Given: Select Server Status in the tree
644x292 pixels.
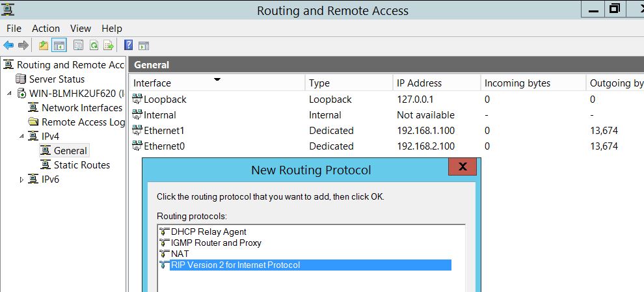Looking at the screenshot, I should pyautogui.click(x=57, y=79).
